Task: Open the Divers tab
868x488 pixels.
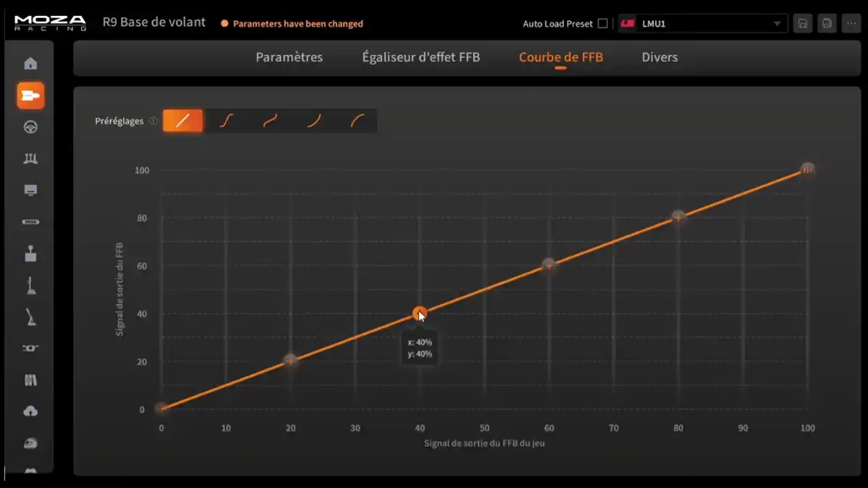Action: point(660,57)
